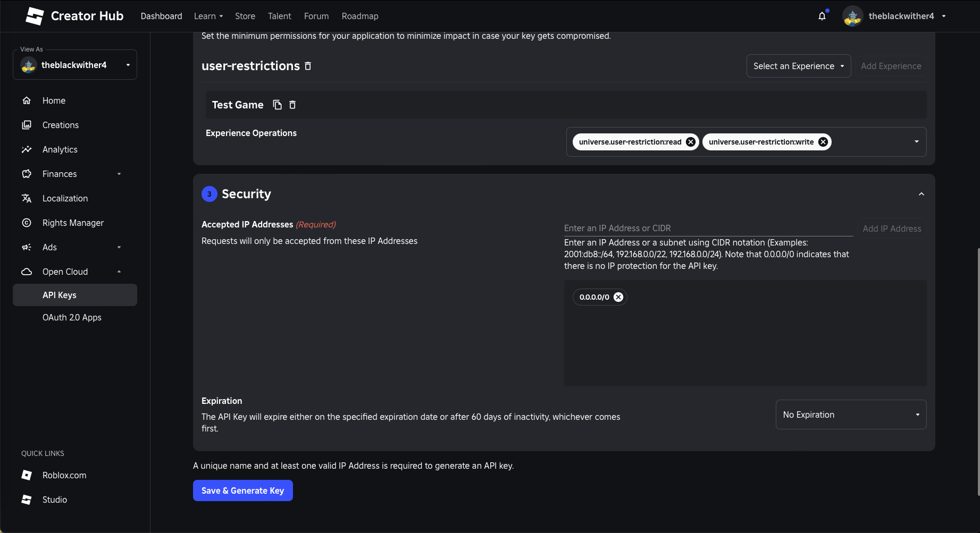Click the notifications bell icon
The width and height of the screenshot is (980, 533).
point(822,16)
